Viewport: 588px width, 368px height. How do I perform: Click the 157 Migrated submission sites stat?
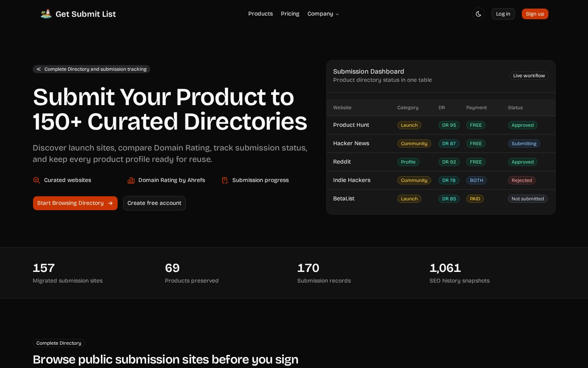click(x=68, y=273)
